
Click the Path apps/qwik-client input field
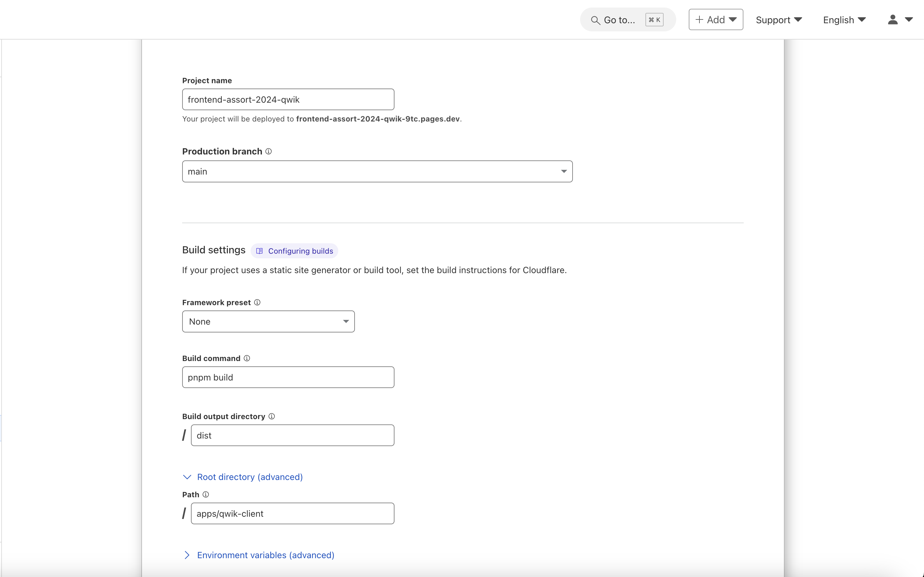pyautogui.click(x=292, y=514)
